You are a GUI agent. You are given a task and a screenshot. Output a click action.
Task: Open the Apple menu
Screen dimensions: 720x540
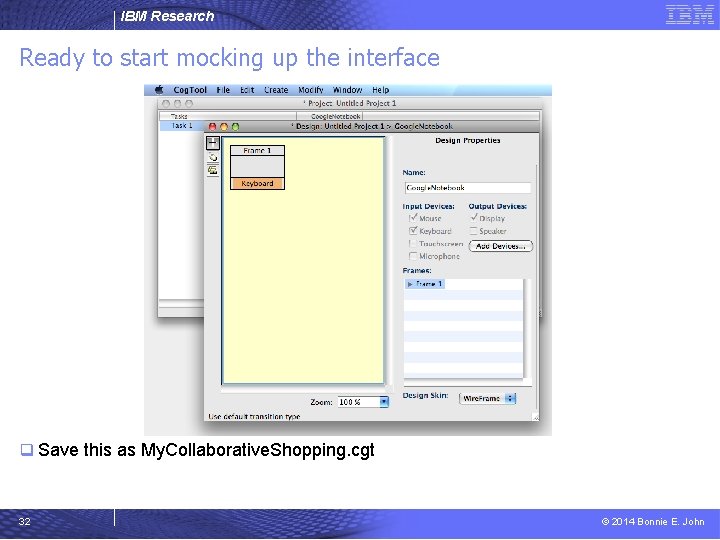click(x=159, y=90)
